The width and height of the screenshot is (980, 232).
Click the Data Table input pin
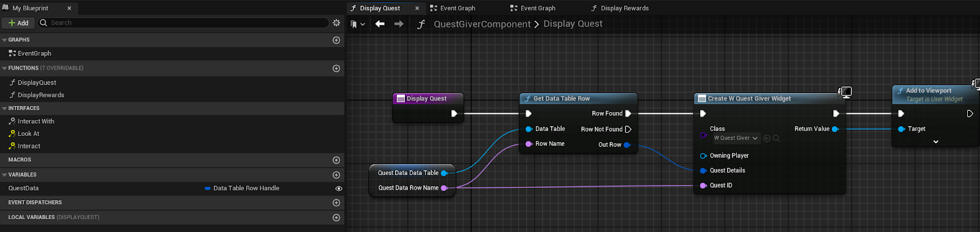pyautogui.click(x=529, y=129)
